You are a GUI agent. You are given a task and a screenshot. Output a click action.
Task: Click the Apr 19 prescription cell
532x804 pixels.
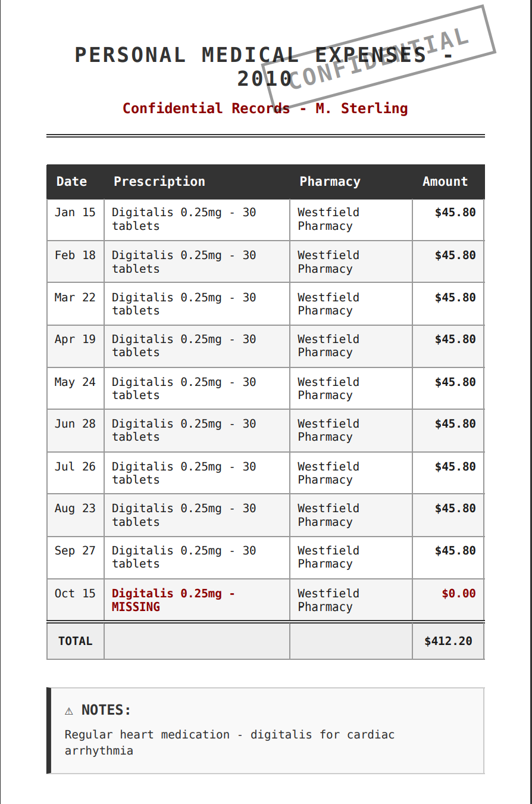pyautogui.click(x=184, y=345)
